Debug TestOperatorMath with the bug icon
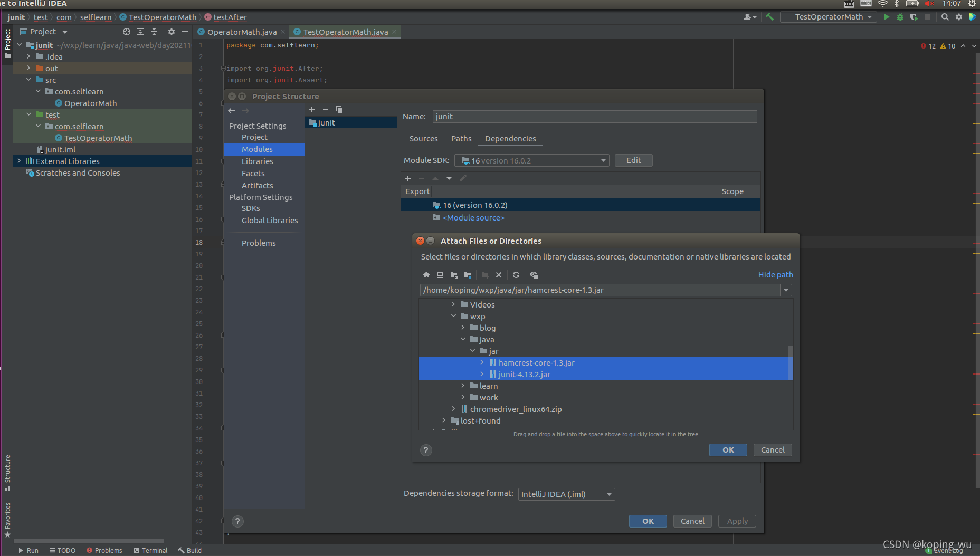Image resolution: width=980 pixels, height=556 pixels. [900, 17]
